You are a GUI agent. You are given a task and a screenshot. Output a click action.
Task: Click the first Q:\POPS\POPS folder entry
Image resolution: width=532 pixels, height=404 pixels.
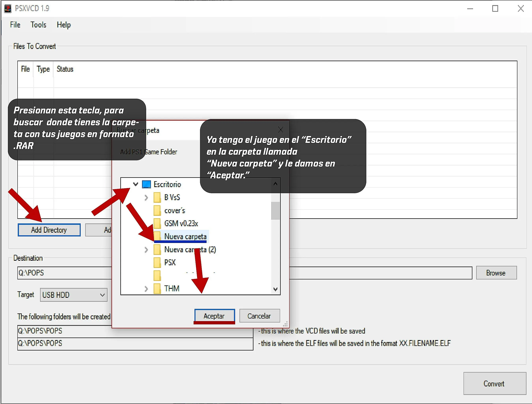tap(135, 331)
